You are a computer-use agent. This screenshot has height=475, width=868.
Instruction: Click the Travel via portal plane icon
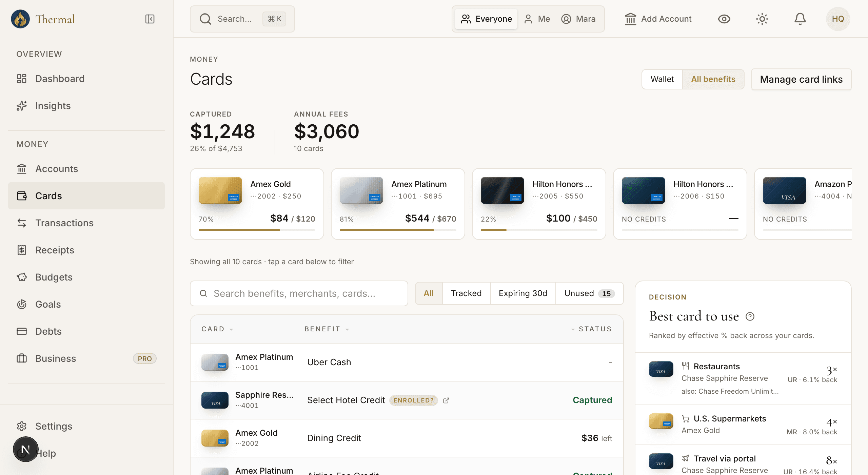[x=686, y=458]
